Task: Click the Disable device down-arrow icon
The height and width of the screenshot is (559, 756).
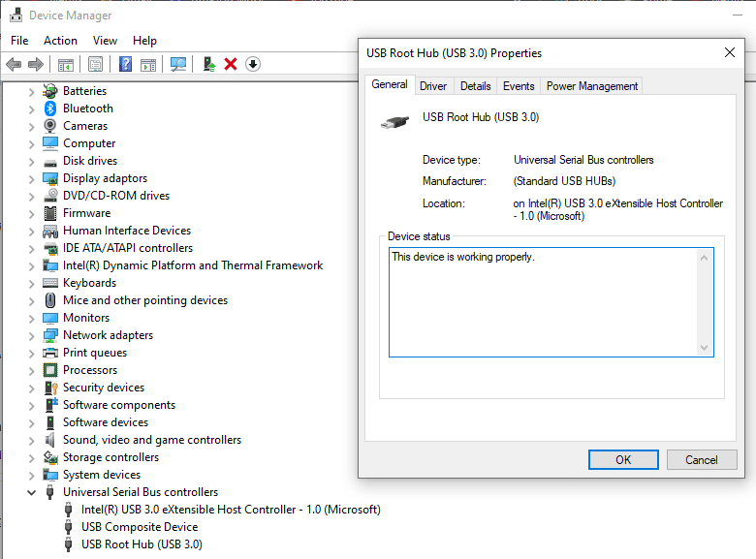Action: pos(253,64)
